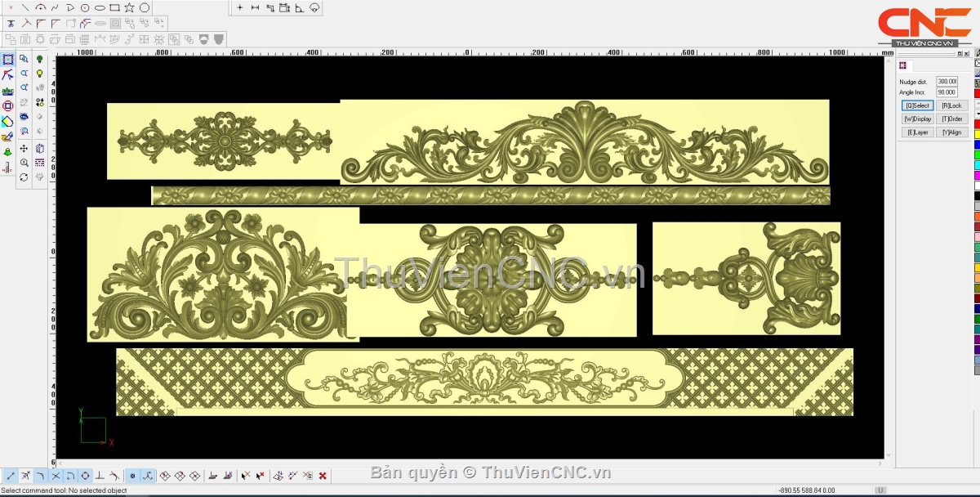Toggle the circle center snap
Viewport: 980px width, 497px height.
[x=85, y=476]
